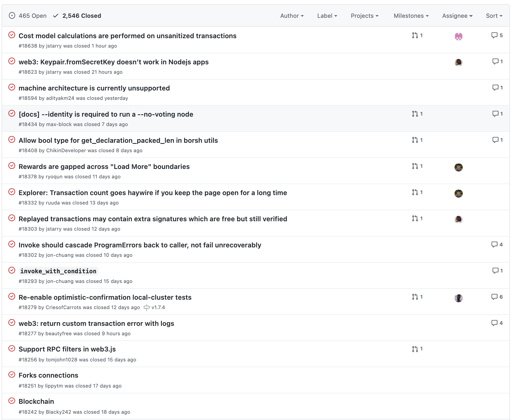The height and width of the screenshot is (420, 512).
Task: Click pull request icon on borsh utils issue
Action: click(415, 140)
